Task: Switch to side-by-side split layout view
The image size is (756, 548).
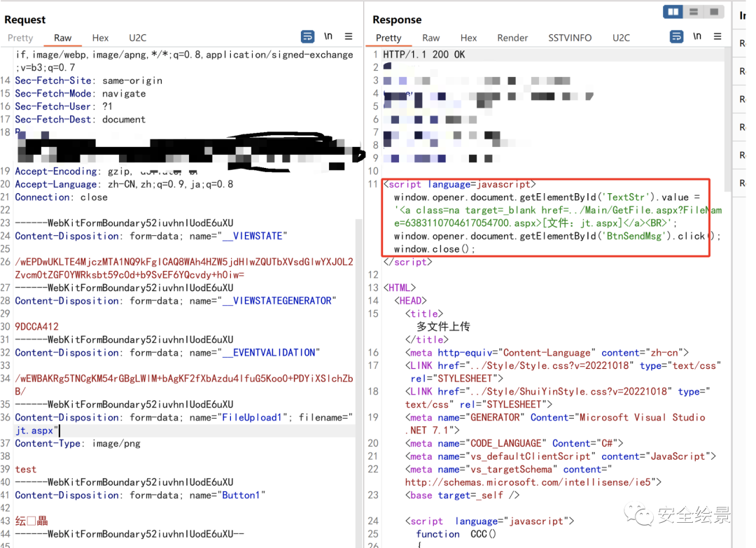Action: 673,12
